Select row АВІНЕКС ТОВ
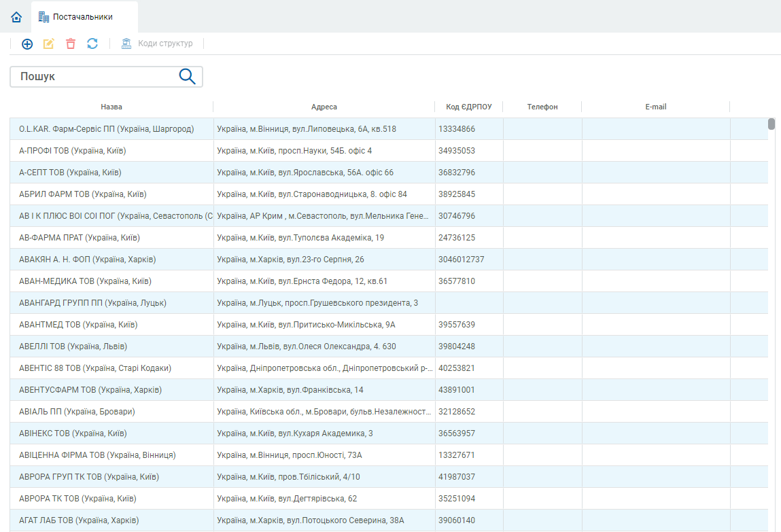The image size is (781, 532). (389, 433)
